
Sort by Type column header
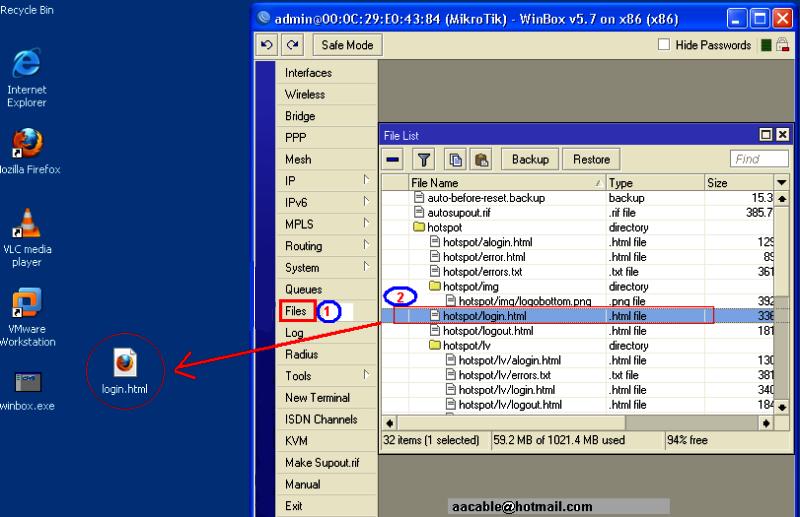(x=655, y=183)
